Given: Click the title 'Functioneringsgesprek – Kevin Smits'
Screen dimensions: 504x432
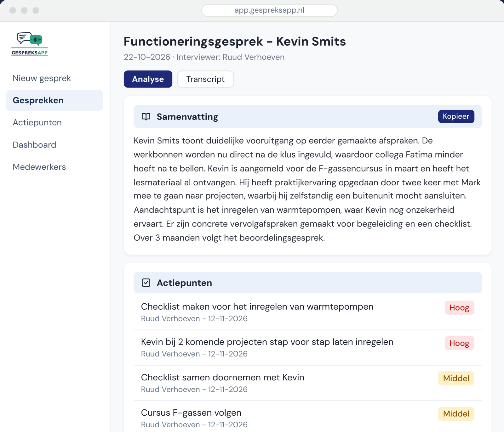Looking at the screenshot, I should tap(235, 42).
